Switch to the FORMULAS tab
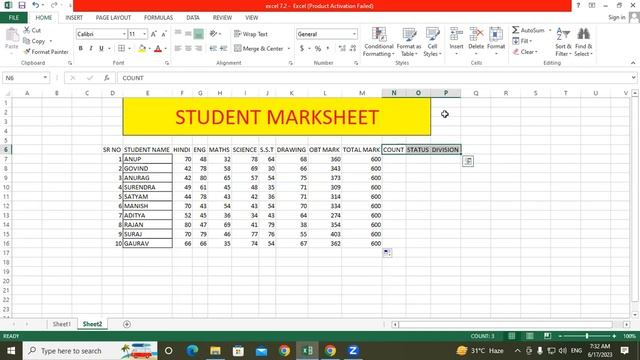640x360 pixels. [x=158, y=18]
